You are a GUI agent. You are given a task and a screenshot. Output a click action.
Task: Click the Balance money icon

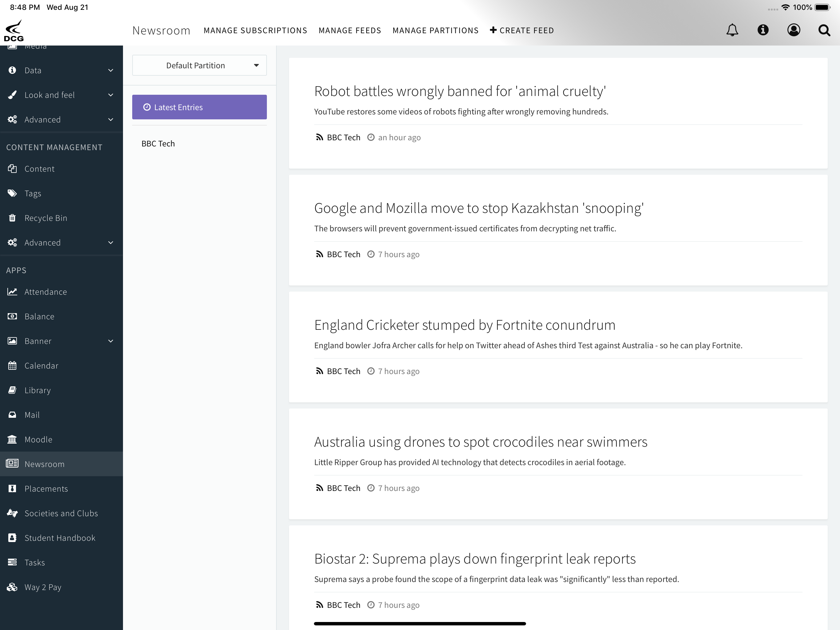tap(12, 317)
